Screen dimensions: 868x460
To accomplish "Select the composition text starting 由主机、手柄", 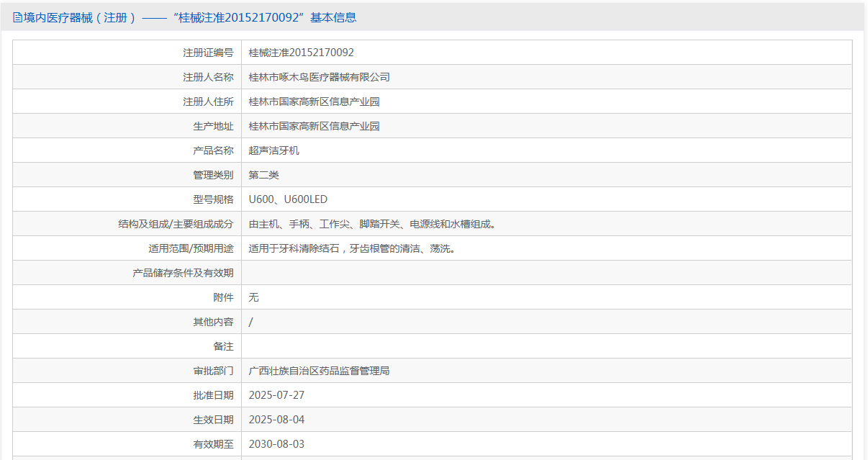I will click(373, 224).
